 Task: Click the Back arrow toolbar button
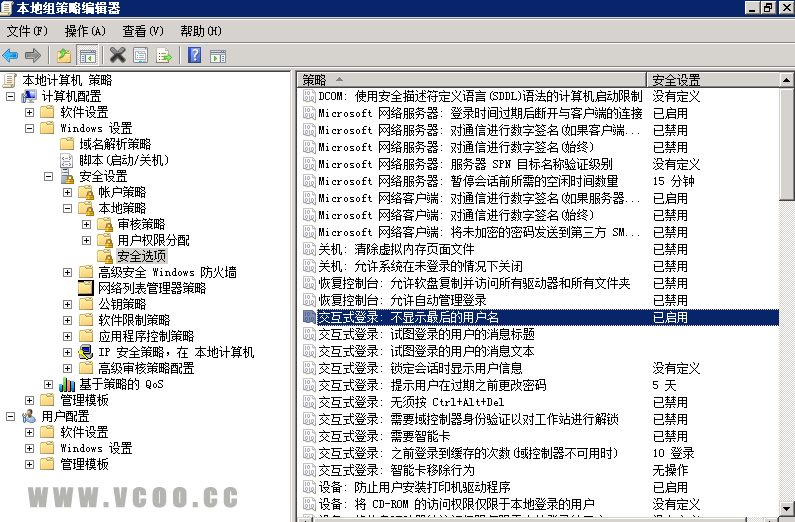pos(11,55)
